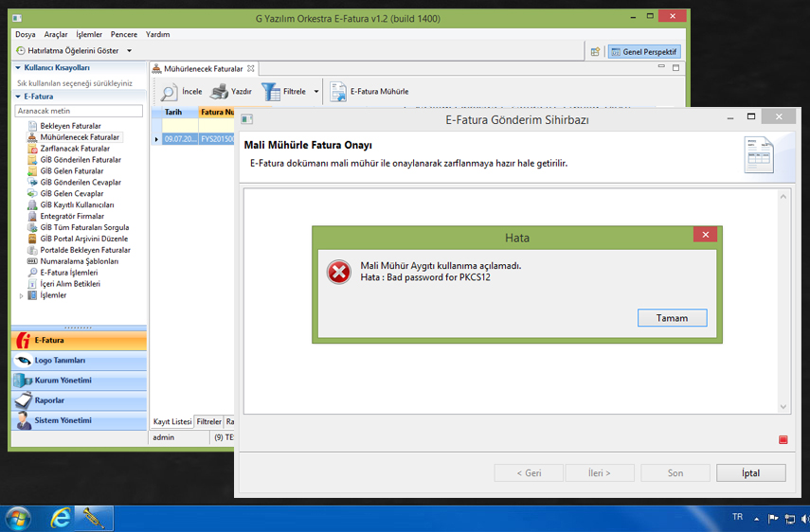Viewport: 810px width, 532px height.
Task: Expand the İşlemler tree node
Action: pyautogui.click(x=22, y=296)
